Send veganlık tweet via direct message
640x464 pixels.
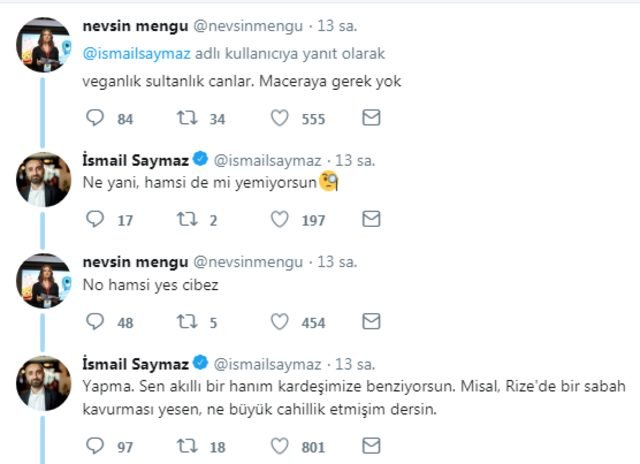click(x=371, y=119)
